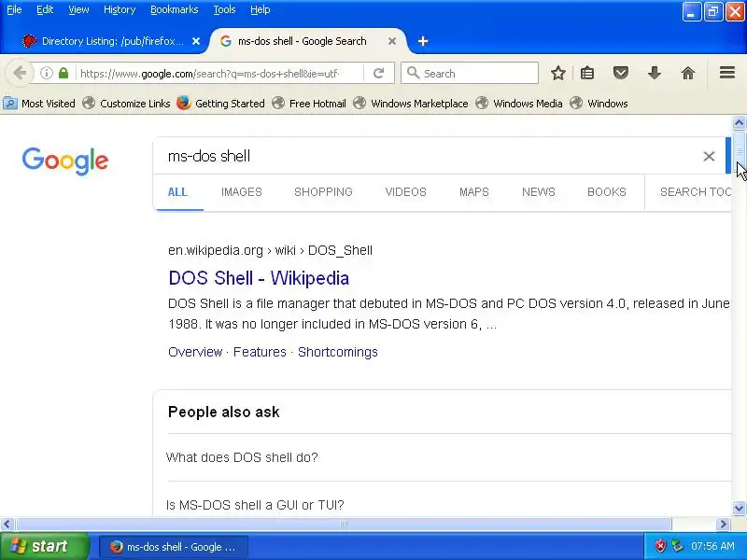Screen dimensions: 747x560
Task: Click the horizontal scrollbar right arrow
Action: click(x=723, y=525)
